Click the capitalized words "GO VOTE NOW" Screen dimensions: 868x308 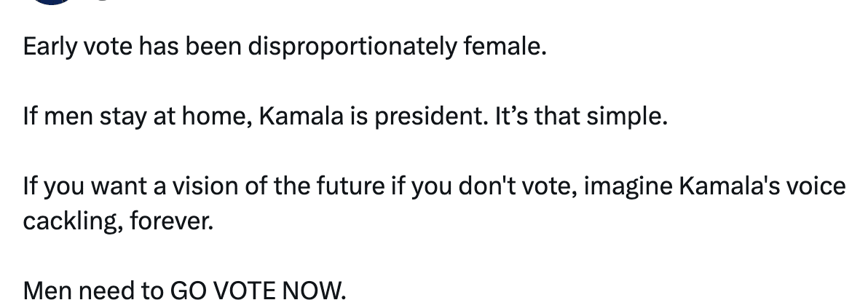tap(255, 291)
